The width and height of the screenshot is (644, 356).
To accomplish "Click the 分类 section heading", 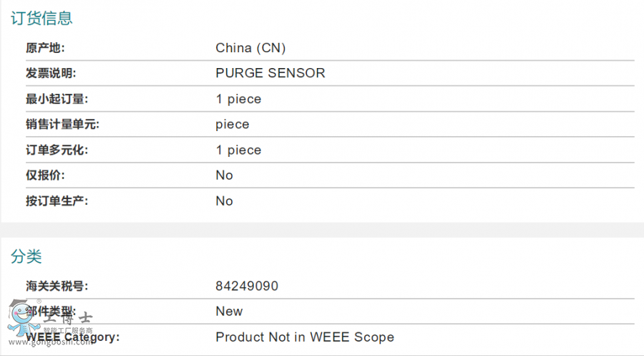I will point(26,256).
